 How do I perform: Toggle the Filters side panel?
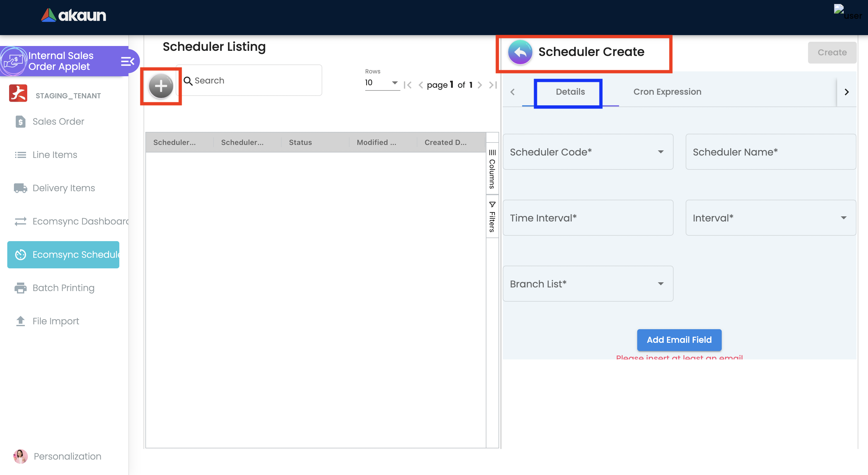pos(492,217)
